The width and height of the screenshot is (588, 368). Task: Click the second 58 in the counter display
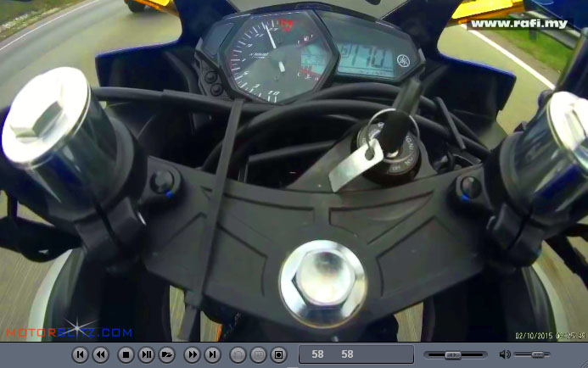[347, 354]
